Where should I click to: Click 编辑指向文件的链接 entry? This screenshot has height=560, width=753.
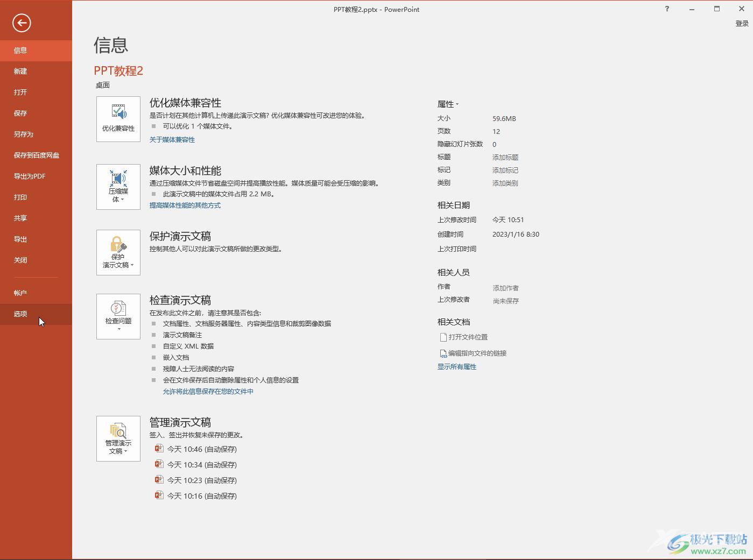(473, 353)
